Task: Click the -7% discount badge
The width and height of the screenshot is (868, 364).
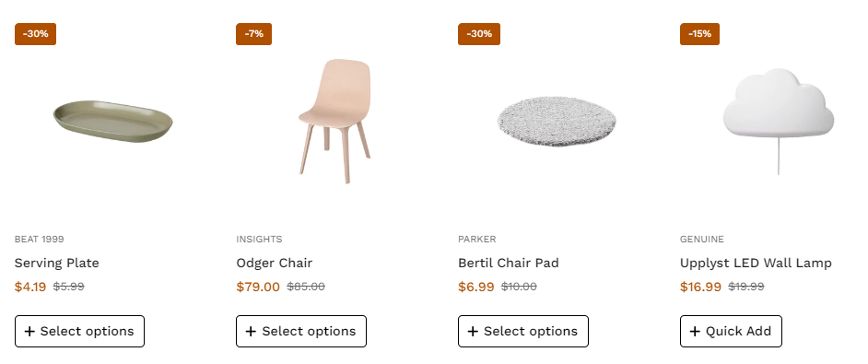Action: 254,34
